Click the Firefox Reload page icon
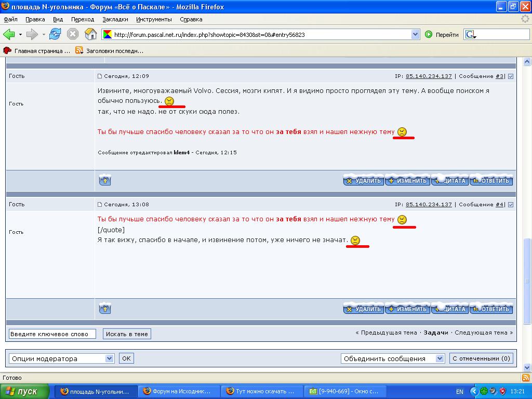Viewport: 532px width, 399px height. click(55, 34)
